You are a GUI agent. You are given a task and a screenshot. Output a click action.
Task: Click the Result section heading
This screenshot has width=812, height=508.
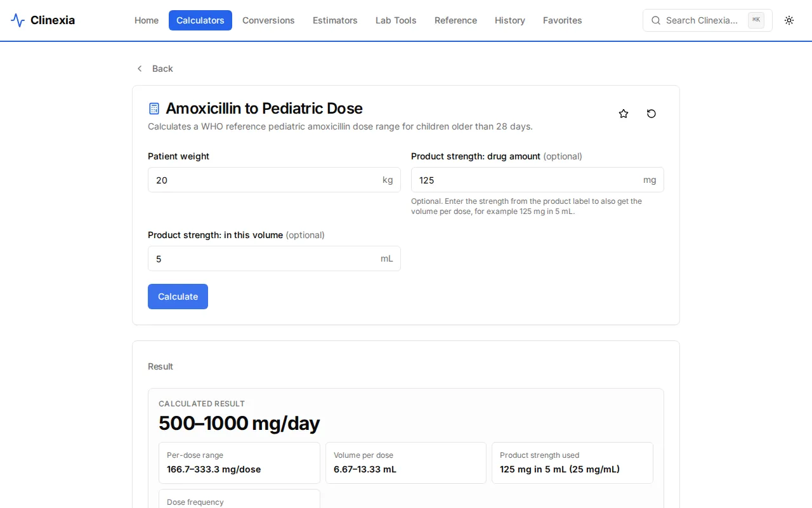point(160,366)
